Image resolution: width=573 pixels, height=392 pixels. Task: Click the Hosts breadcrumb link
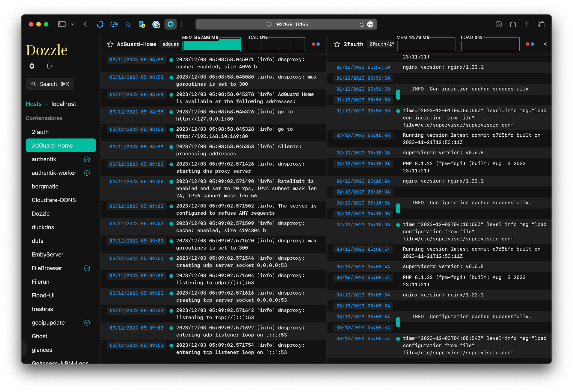coord(34,104)
